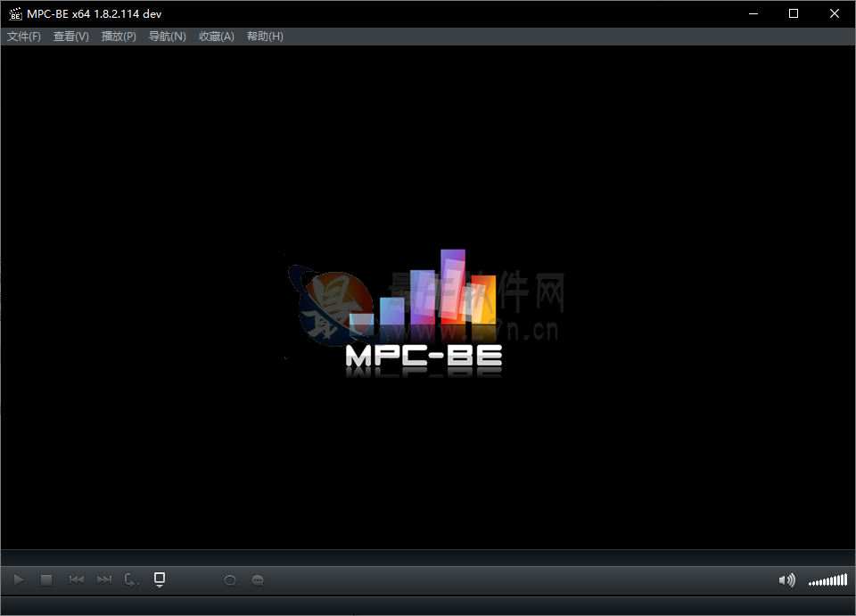Open the subtitle selection icon
856x616 pixels.
click(x=258, y=580)
